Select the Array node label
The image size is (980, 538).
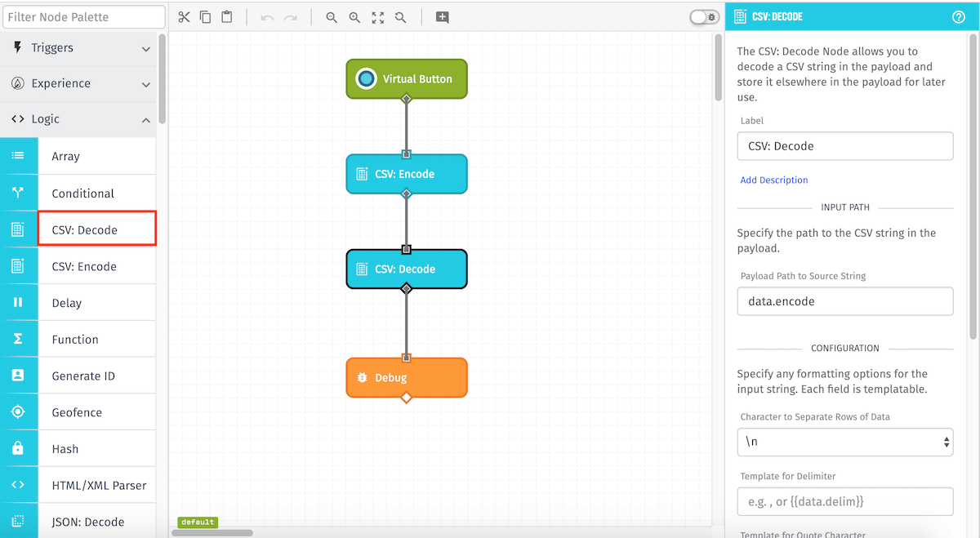coord(65,156)
